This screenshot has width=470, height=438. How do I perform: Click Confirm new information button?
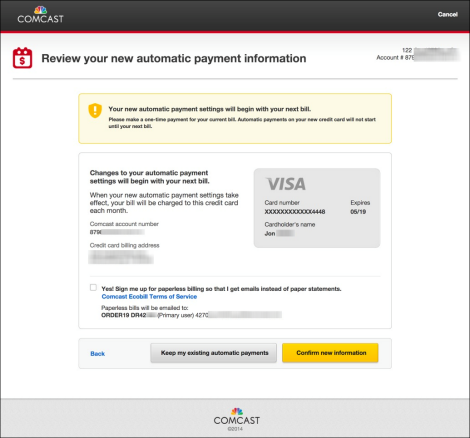330,353
